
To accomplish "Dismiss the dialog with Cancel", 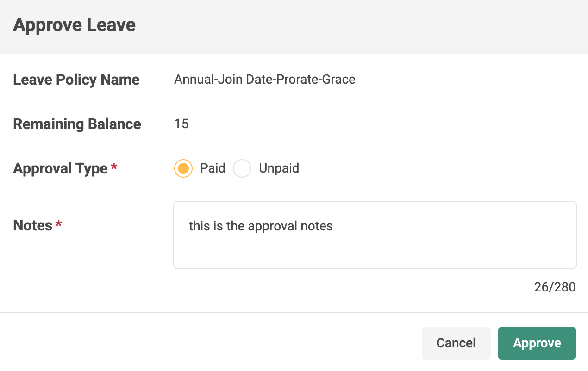I will [456, 343].
